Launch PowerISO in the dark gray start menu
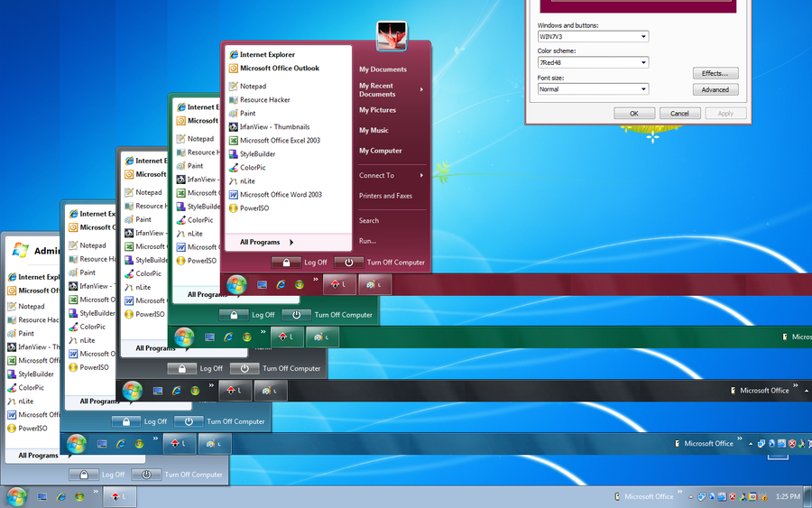Image resolution: width=812 pixels, height=508 pixels. click(x=144, y=314)
